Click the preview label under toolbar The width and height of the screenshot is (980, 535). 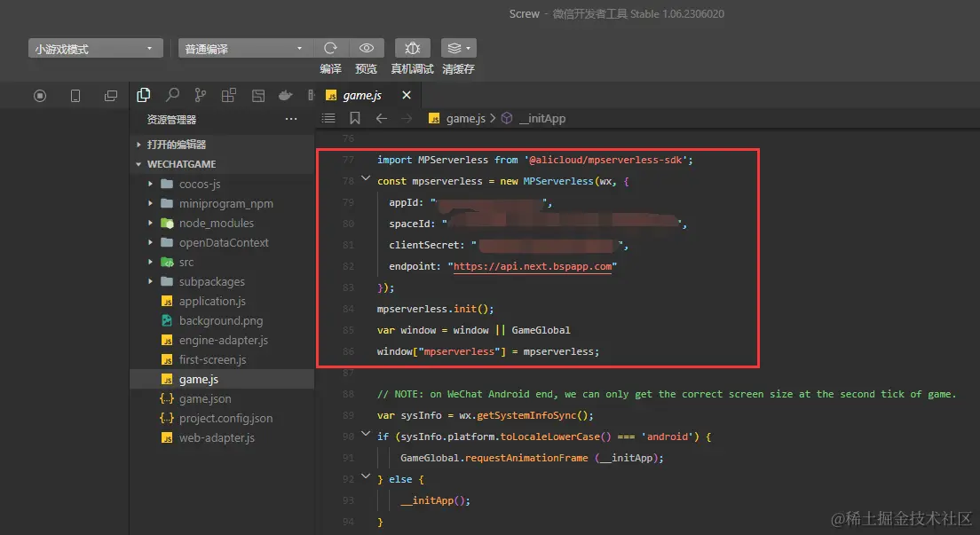pyautogui.click(x=367, y=68)
